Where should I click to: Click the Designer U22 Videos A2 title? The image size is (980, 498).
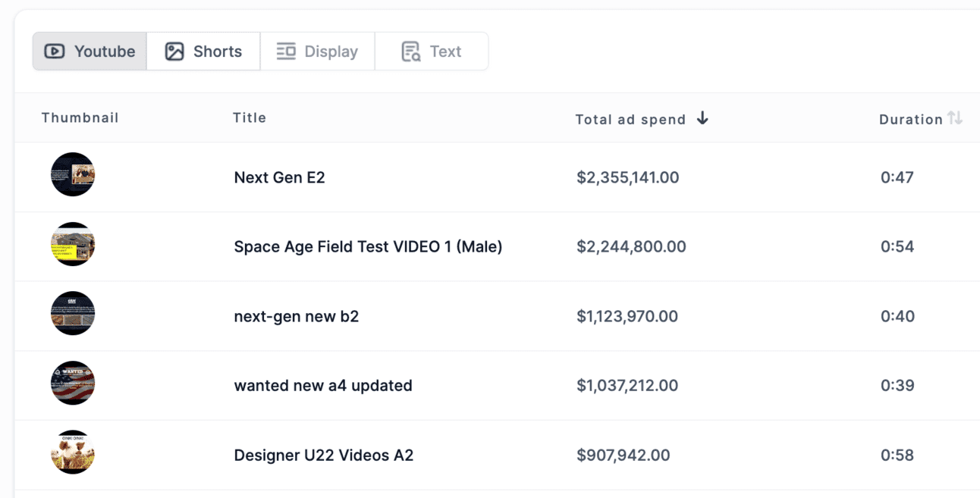click(324, 455)
